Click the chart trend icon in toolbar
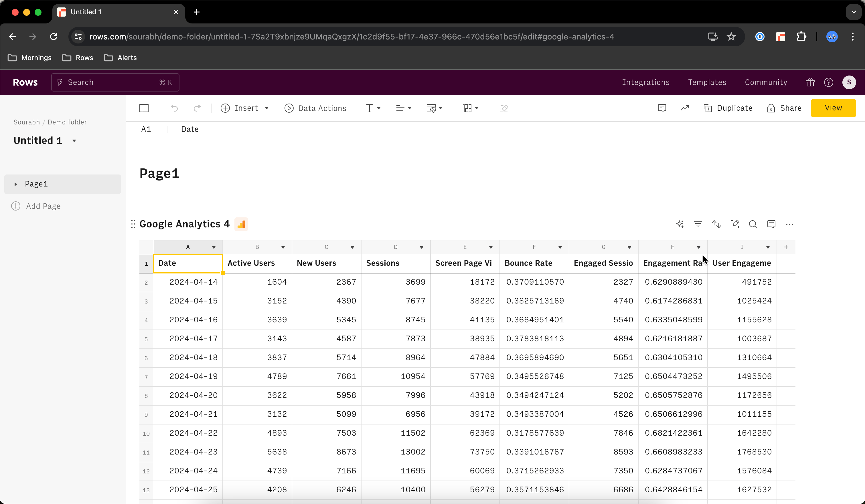865x504 pixels. tap(685, 108)
